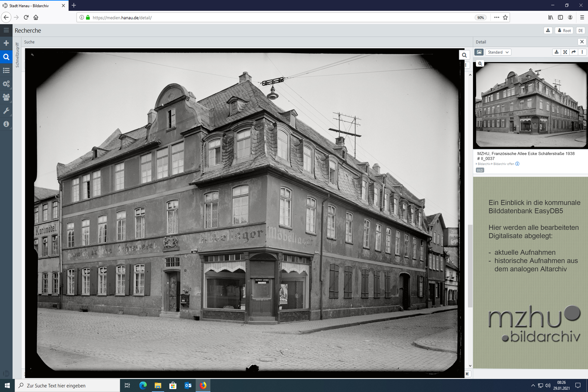This screenshot has height=392, width=588.
Task: Expand the Root user menu
Action: click(x=564, y=31)
